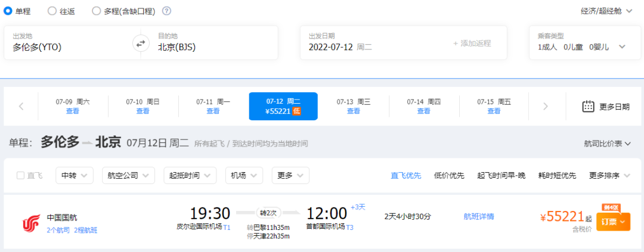Select the 07-14 周四 date tab

[424, 106]
